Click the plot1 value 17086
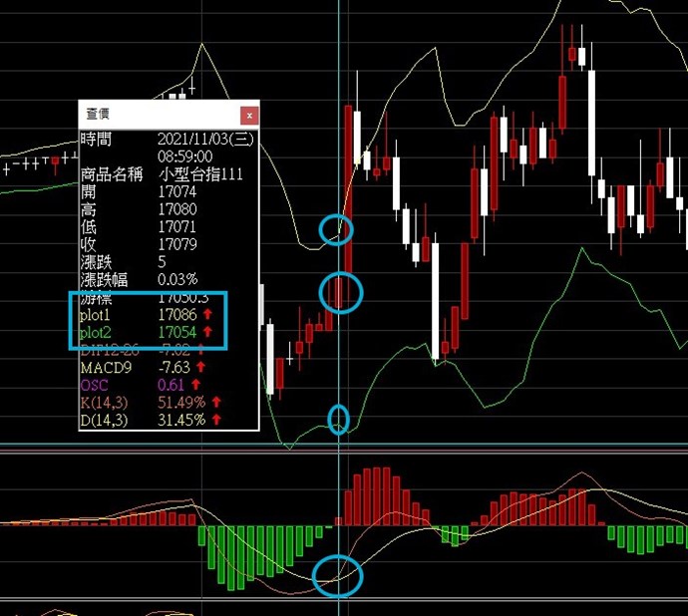The image size is (688, 616). (x=177, y=314)
